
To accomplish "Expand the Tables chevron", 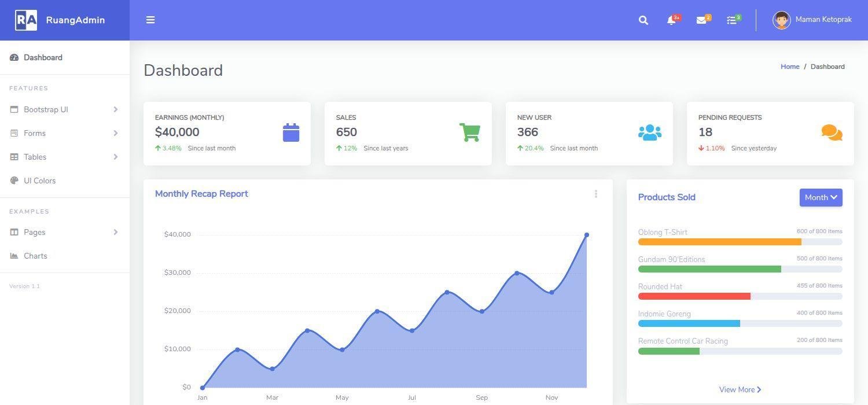I will point(116,157).
